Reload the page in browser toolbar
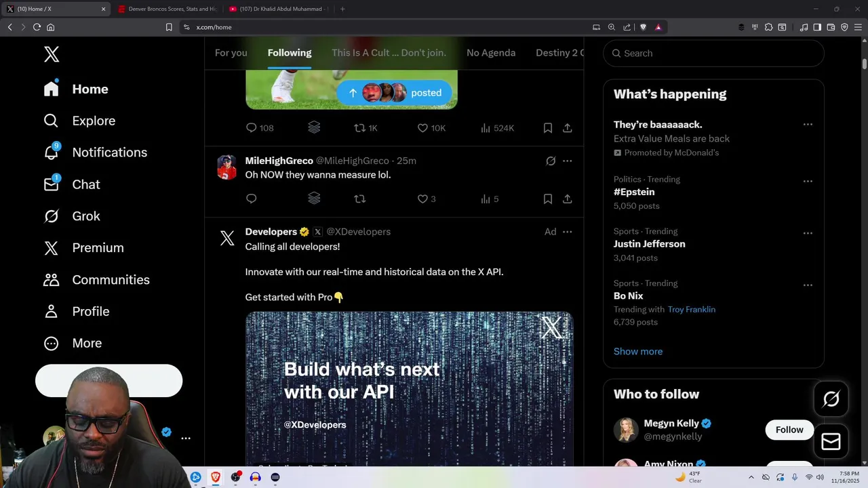Viewport: 868px width, 488px height. pos(37,27)
